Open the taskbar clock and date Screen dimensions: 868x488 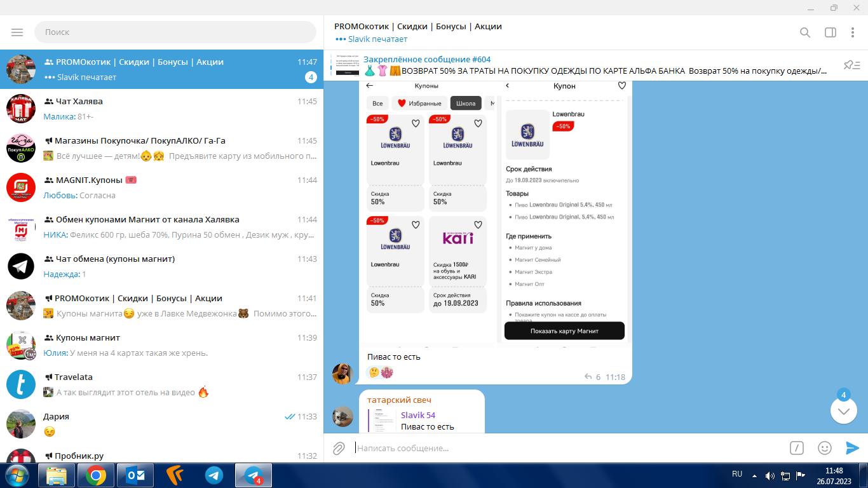pyautogui.click(x=834, y=475)
